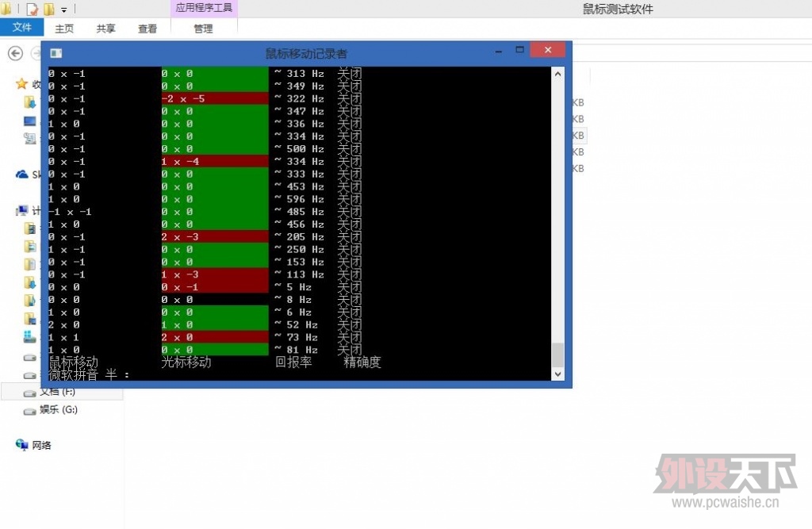This screenshot has width=812, height=529.
Task: Open the Recent places icon under Favorites
Action: coord(30,138)
